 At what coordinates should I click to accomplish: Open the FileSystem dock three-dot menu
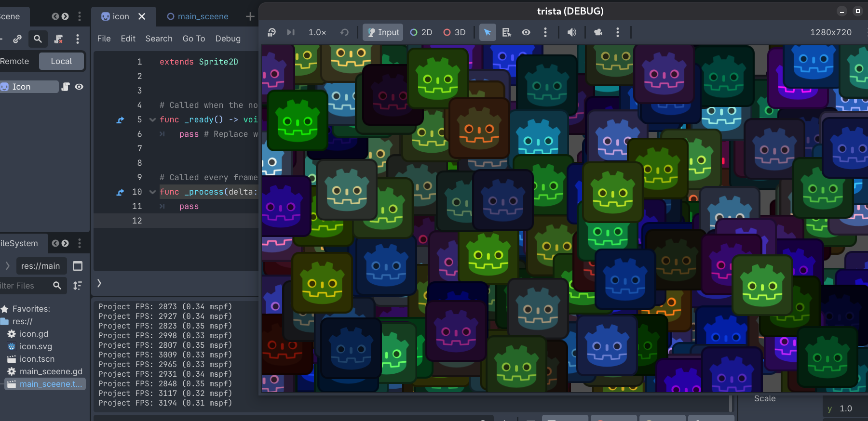(x=80, y=243)
